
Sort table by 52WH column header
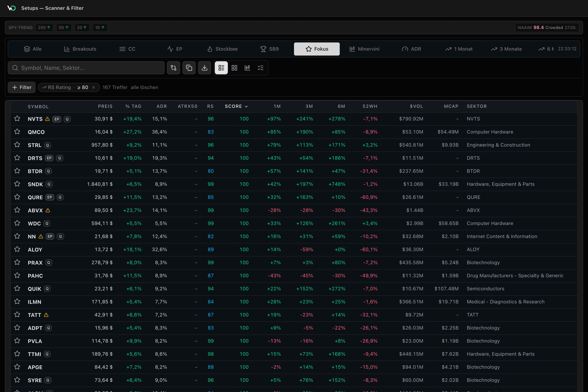click(x=370, y=106)
